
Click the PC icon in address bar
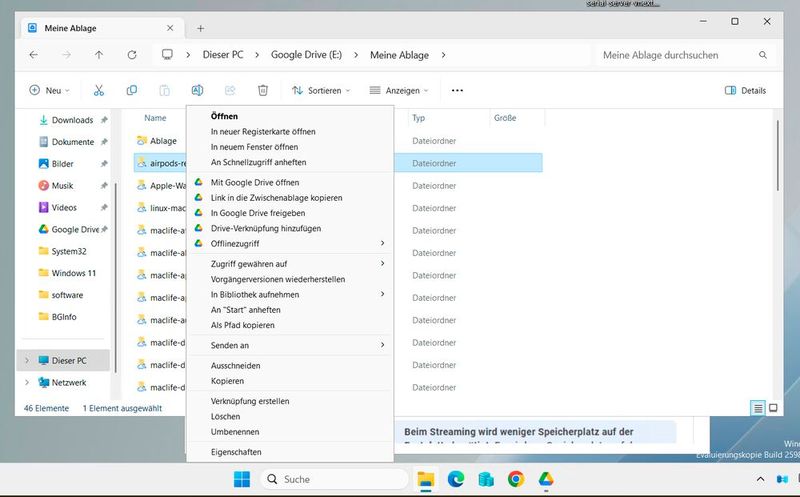click(x=167, y=55)
